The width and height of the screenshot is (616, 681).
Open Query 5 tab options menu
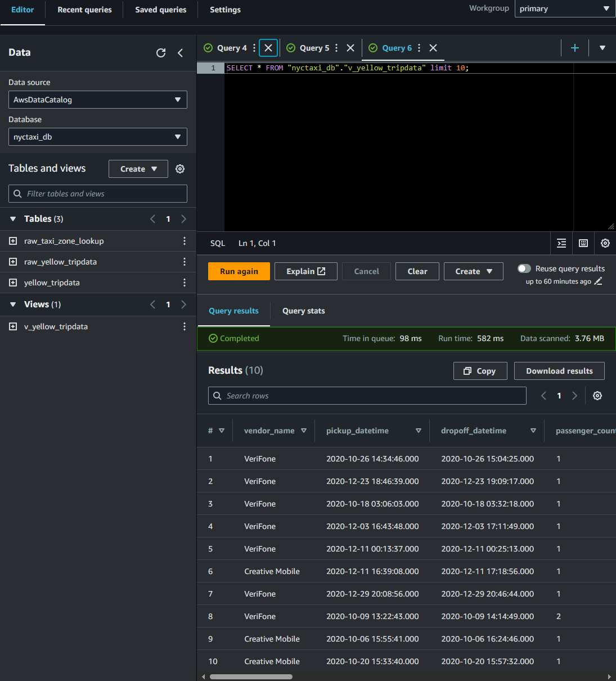(336, 48)
